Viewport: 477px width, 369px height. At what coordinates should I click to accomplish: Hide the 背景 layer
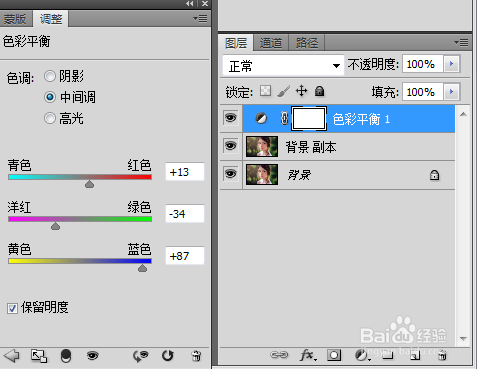coord(231,174)
